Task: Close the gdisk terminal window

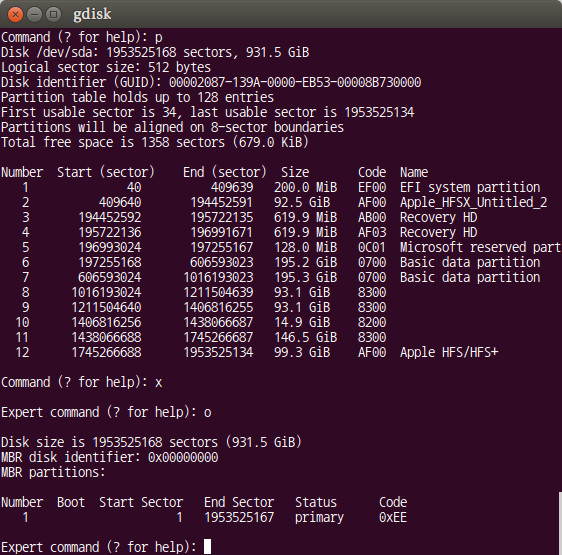Action: 15,14
